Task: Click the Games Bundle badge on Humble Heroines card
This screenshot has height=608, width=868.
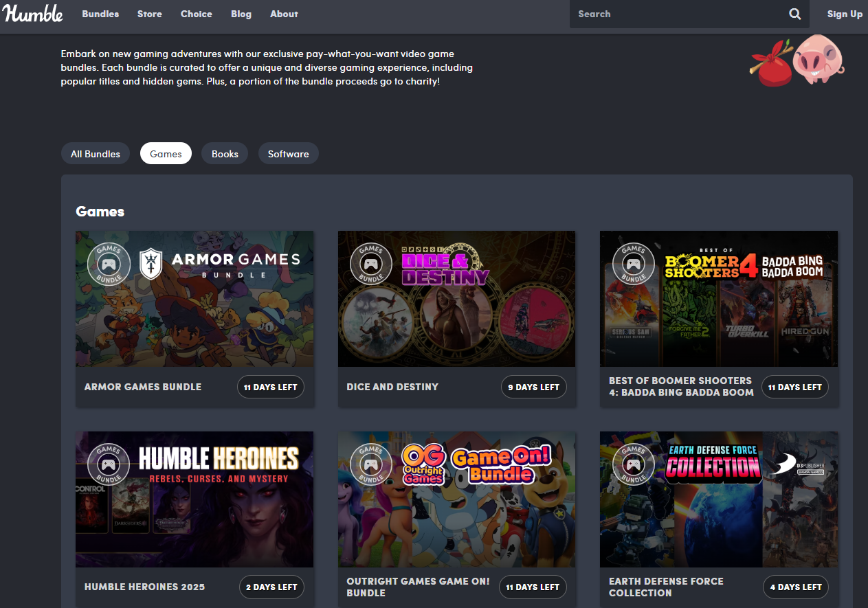Action: [x=109, y=464]
